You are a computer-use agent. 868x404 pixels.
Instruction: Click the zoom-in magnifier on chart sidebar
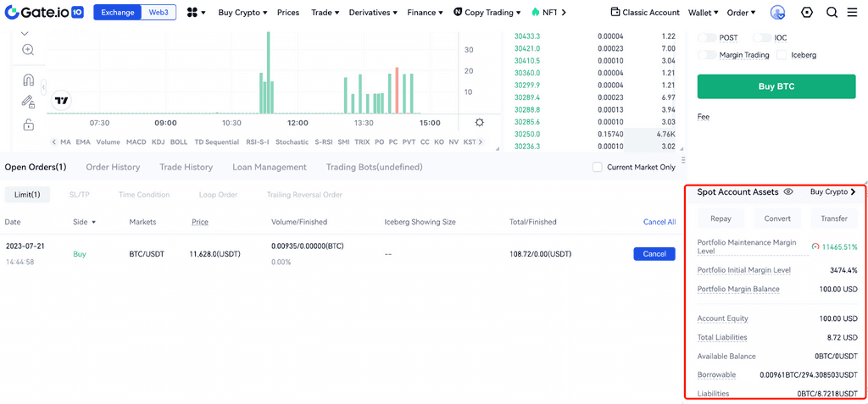click(x=28, y=50)
